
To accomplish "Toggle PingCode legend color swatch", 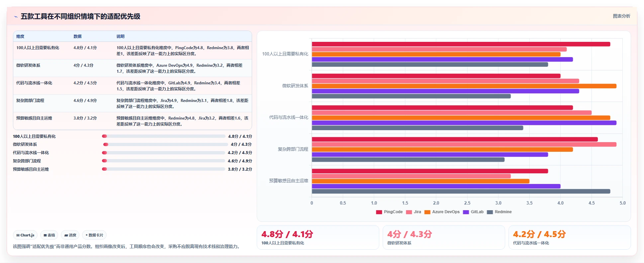I will tap(379, 212).
